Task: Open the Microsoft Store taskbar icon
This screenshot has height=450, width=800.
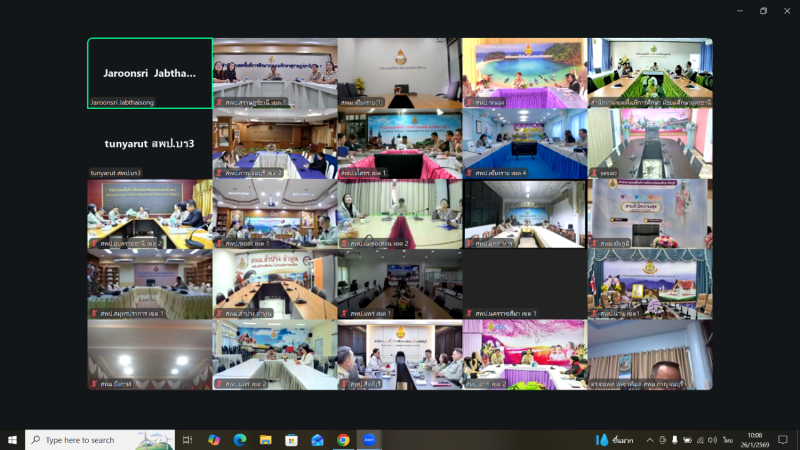Action: (x=292, y=440)
